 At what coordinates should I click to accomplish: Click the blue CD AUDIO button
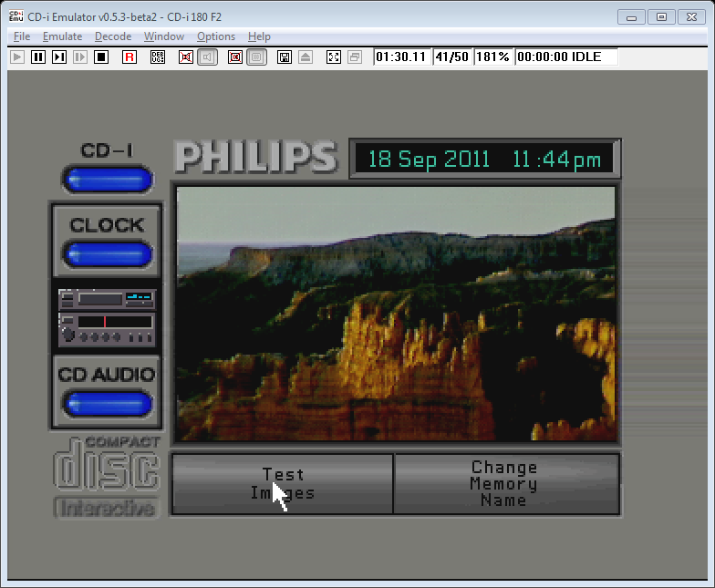coord(108,404)
